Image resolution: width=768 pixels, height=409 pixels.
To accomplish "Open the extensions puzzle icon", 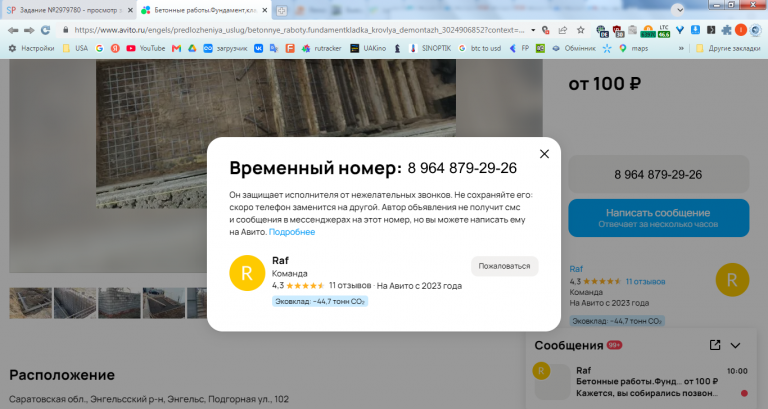I will coord(726,30).
